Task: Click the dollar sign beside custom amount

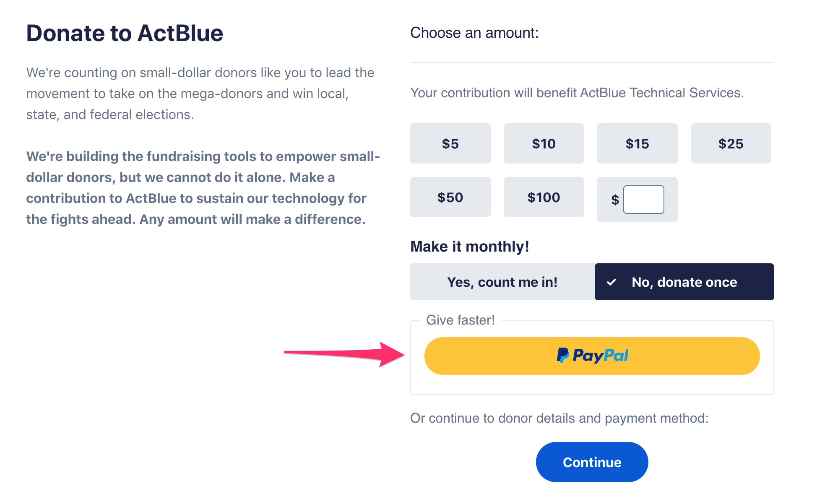Action: 615,200
